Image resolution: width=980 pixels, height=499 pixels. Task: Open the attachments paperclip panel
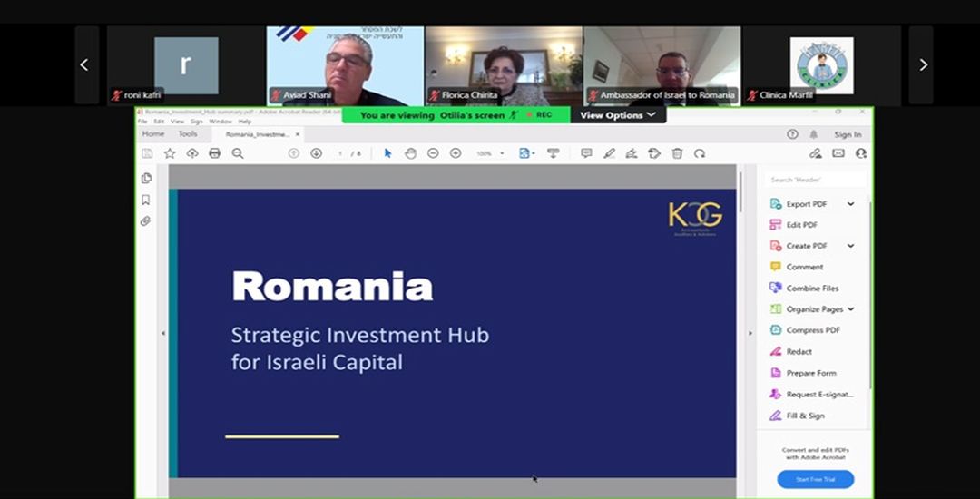(146, 220)
